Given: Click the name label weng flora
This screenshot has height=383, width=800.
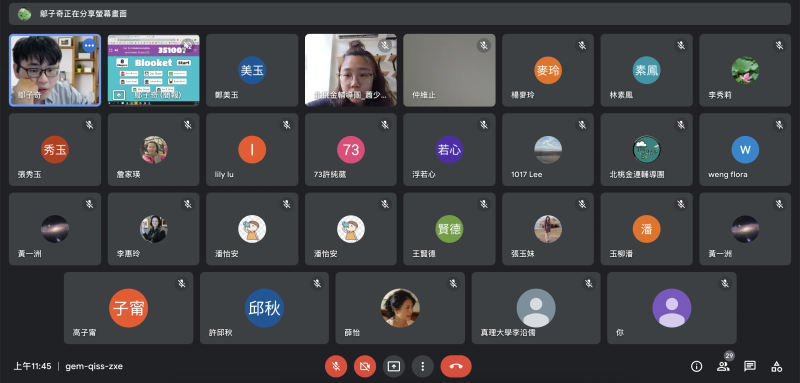Looking at the screenshot, I should (x=728, y=174).
